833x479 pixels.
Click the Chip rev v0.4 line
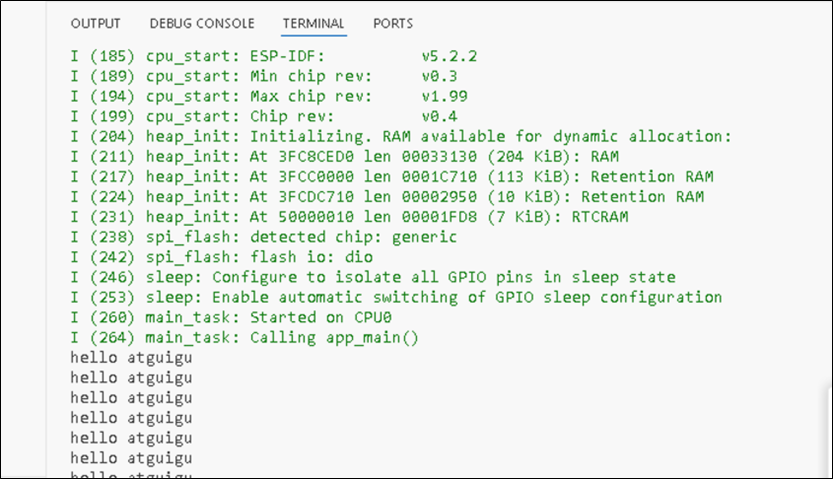click(273, 115)
